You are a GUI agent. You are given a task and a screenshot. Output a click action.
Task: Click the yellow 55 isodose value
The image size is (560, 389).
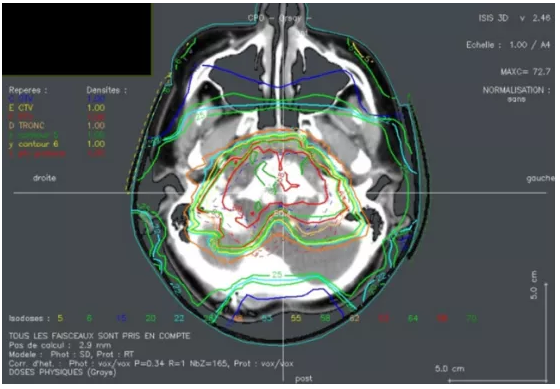(x=296, y=318)
